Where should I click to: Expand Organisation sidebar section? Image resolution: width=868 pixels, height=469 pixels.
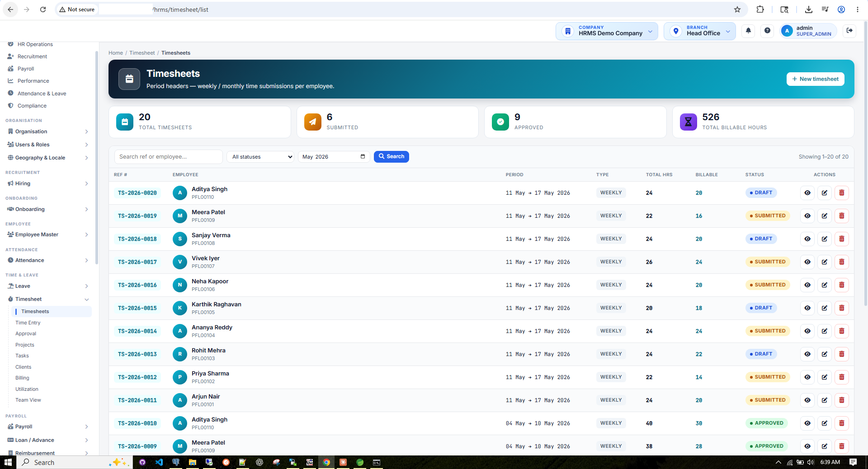coord(48,131)
